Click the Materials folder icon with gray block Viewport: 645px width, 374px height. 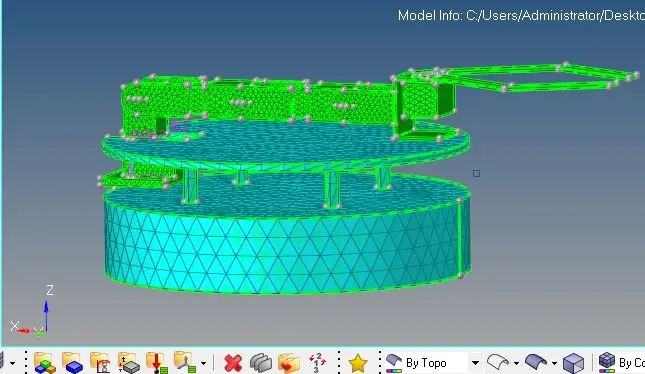(x=128, y=362)
